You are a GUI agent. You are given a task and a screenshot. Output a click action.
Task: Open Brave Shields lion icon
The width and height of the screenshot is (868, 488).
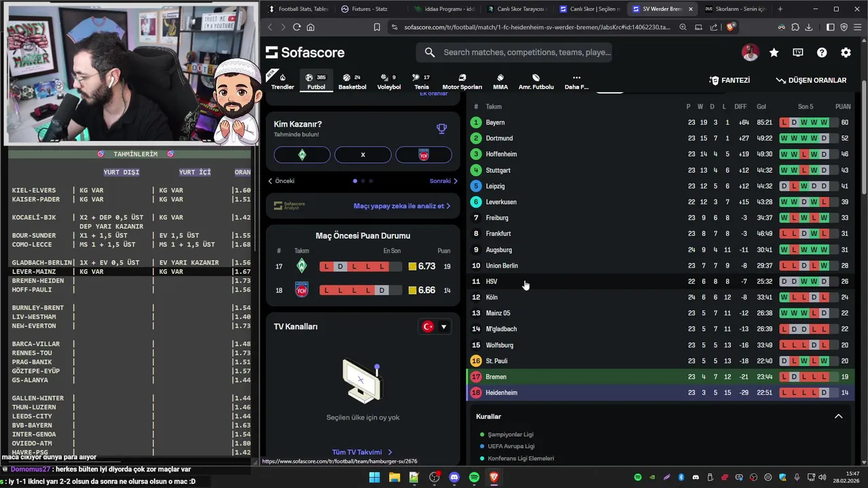(730, 27)
